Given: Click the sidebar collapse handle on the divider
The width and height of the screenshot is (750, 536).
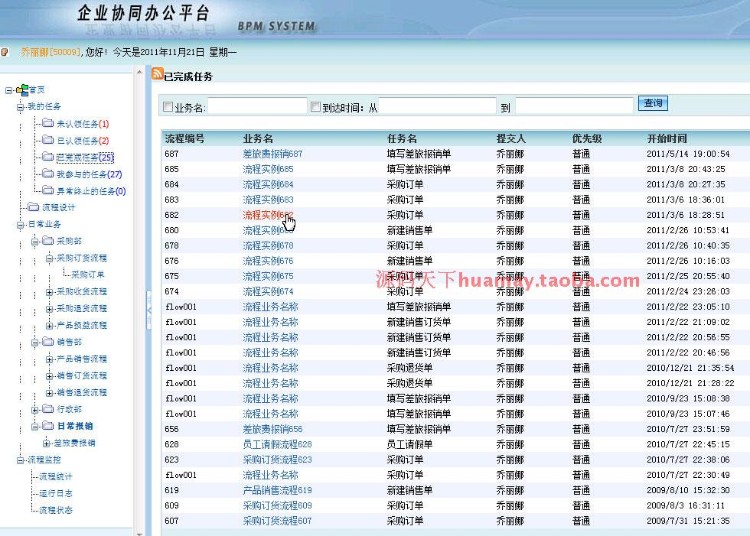Looking at the screenshot, I should (x=149, y=310).
